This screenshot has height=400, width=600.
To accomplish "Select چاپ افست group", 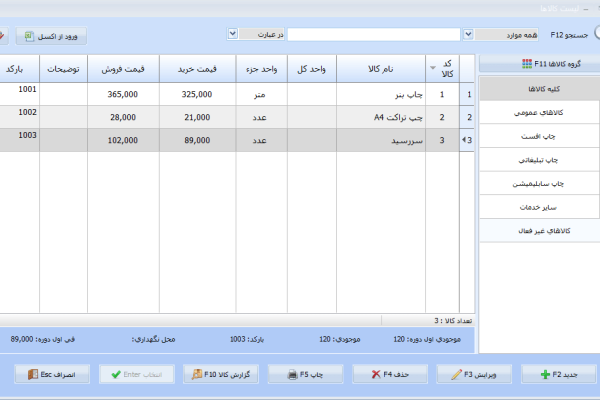I will (540, 136).
